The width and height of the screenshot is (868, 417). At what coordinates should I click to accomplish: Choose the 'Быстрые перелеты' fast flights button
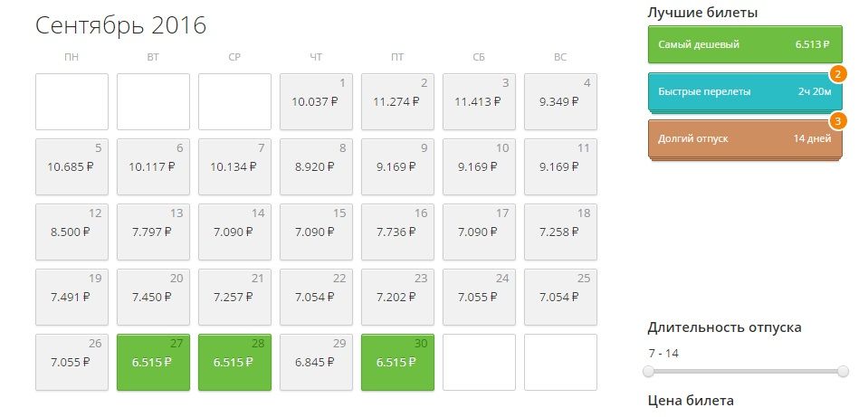(x=745, y=91)
